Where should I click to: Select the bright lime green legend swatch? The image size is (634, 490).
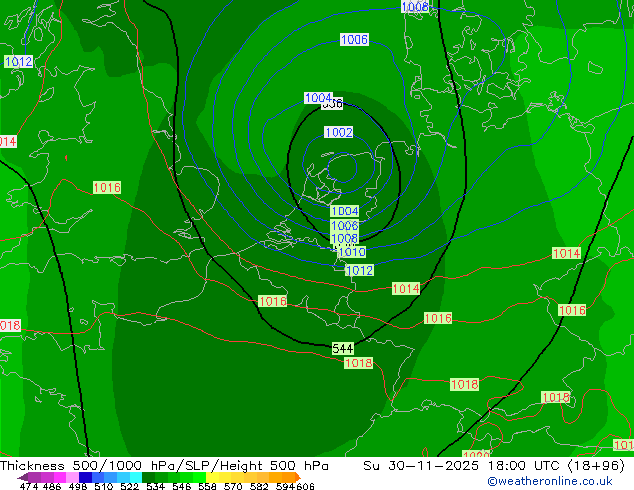199,477
